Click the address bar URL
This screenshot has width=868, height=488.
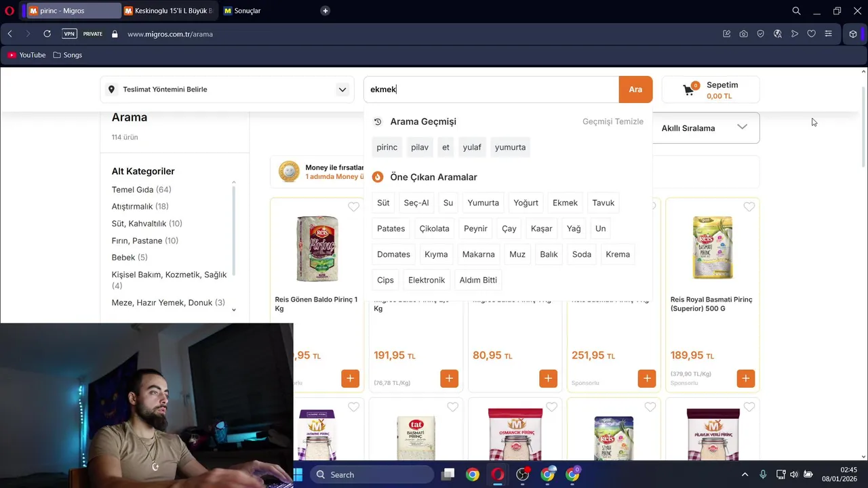pyautogui.click(x=170, y=34)
